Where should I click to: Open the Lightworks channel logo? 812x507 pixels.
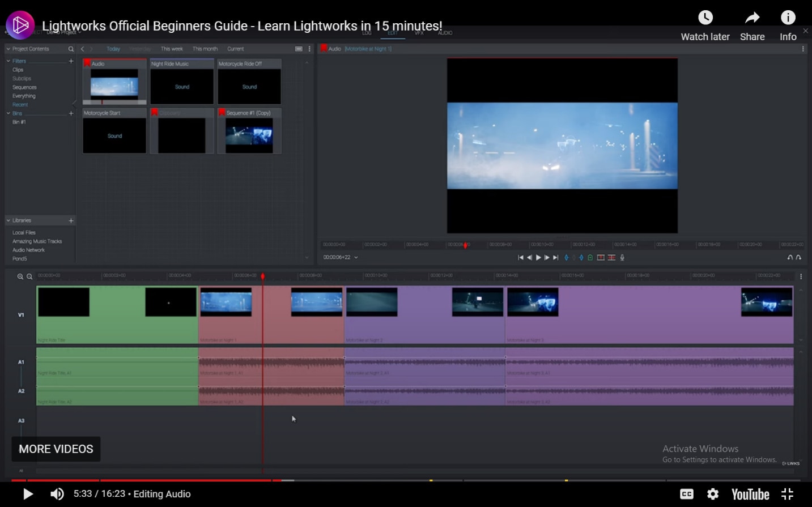coord(20,25)
